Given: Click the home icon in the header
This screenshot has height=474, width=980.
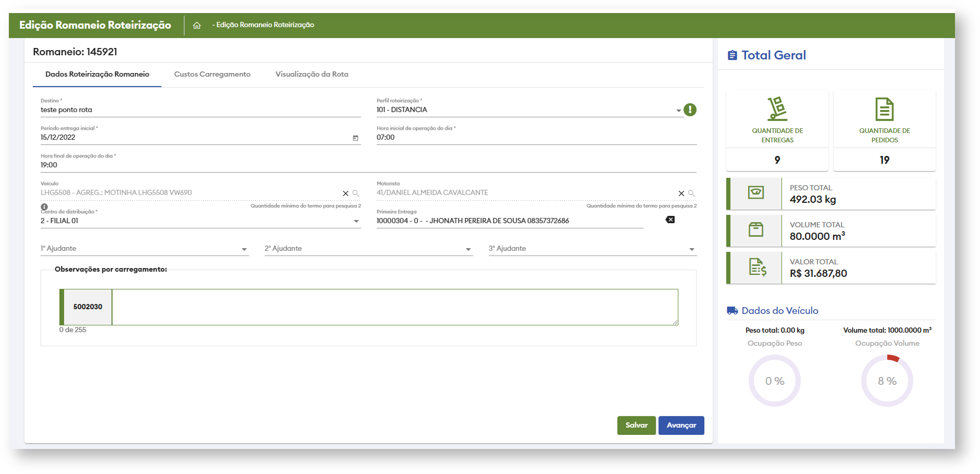Looking at the screenshot, I should [x=197, y=25].
